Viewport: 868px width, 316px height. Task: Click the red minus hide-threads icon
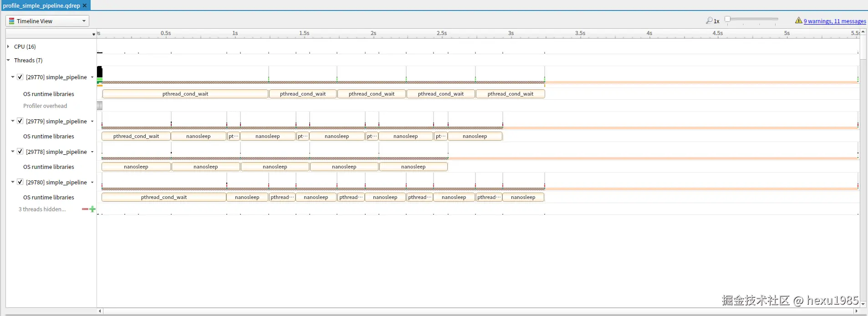coord(85,209)
